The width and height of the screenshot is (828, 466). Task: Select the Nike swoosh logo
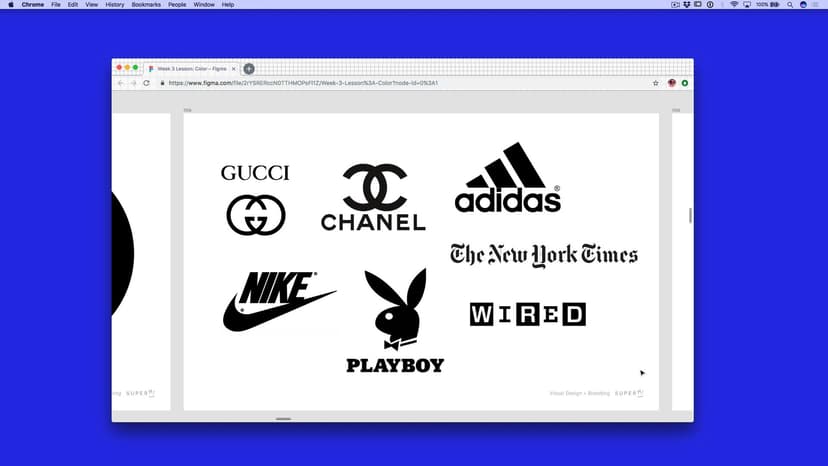pyautogui.click(x=279, y=302)
